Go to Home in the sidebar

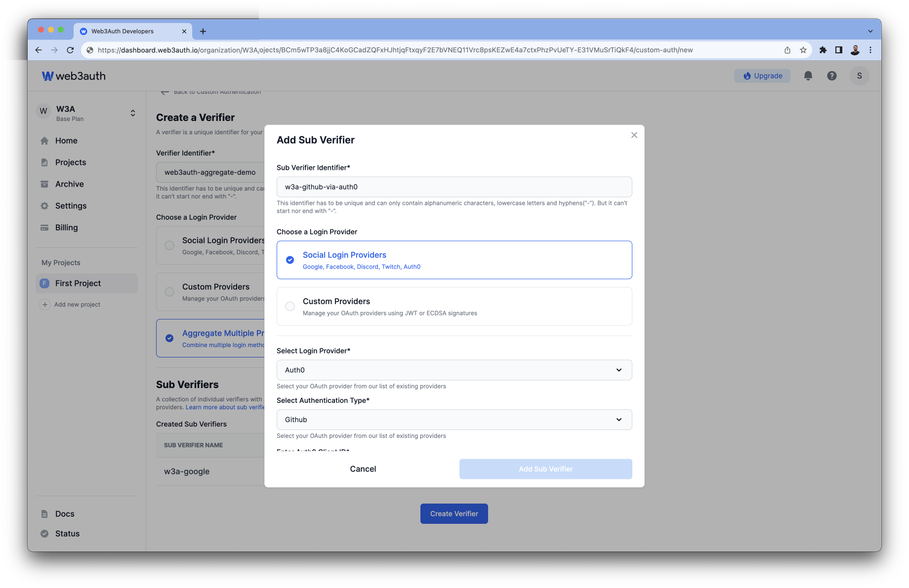coord(66,141)
